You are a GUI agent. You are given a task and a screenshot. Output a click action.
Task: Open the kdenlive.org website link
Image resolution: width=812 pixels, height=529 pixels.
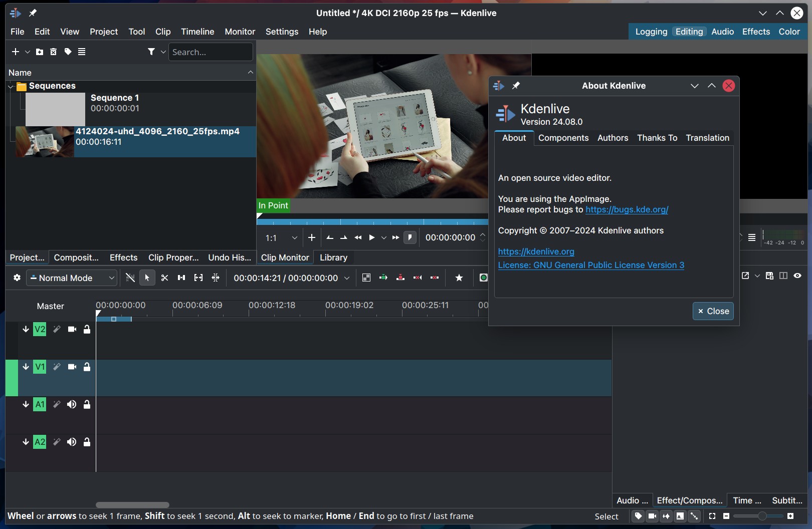[x=536, y=251]
